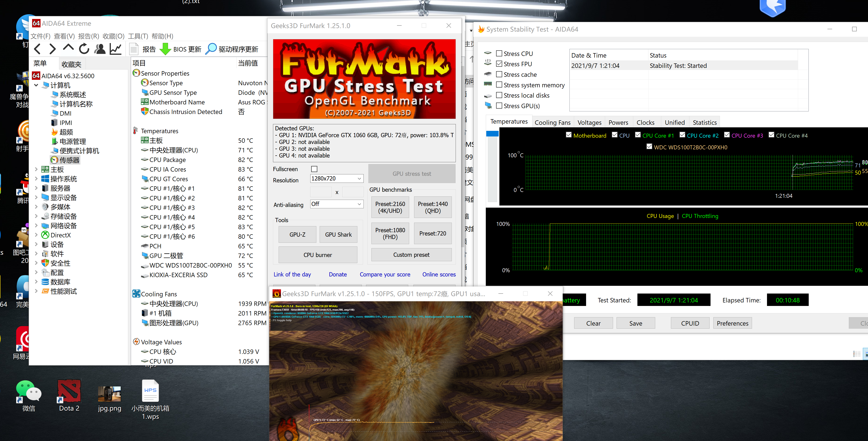Viewport: 868px width, 441px height.
Task: Enable Stress system memory checkbox
Action: pos(499,85)
